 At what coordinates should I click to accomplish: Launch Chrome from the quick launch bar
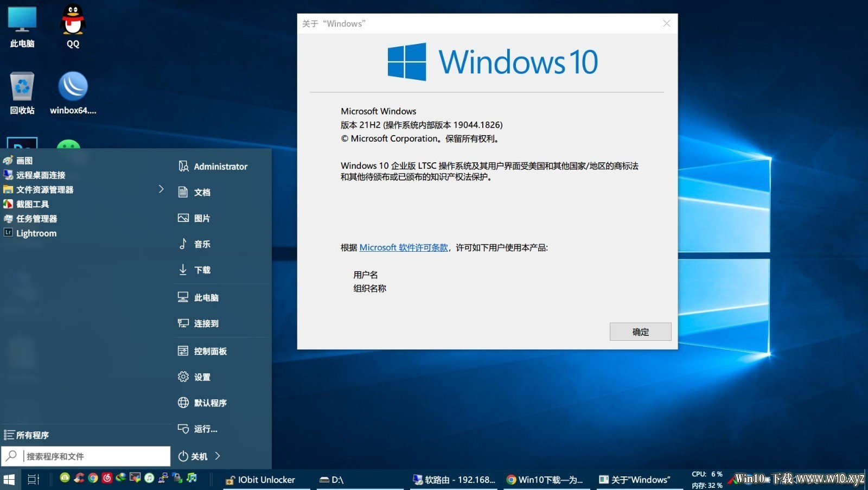click(93, 478)
